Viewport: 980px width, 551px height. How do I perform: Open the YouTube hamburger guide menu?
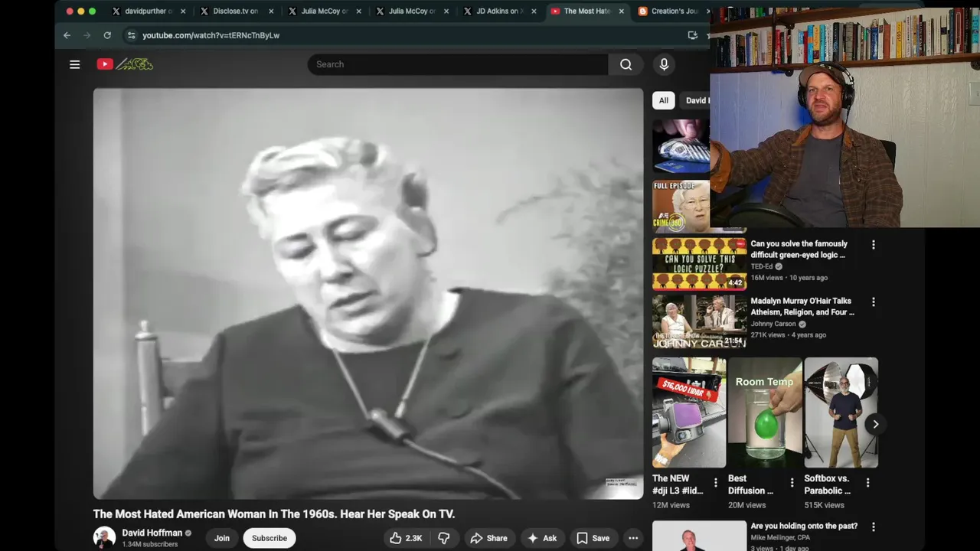(x=74, y=64)
